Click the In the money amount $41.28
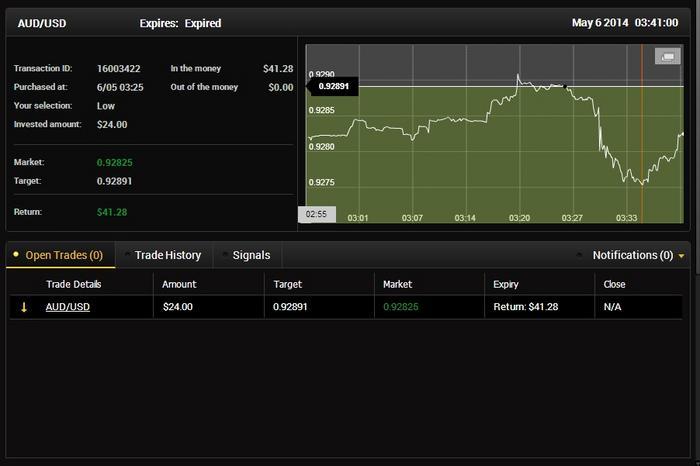Screen dimensions: 700x466 pos(278,69)
